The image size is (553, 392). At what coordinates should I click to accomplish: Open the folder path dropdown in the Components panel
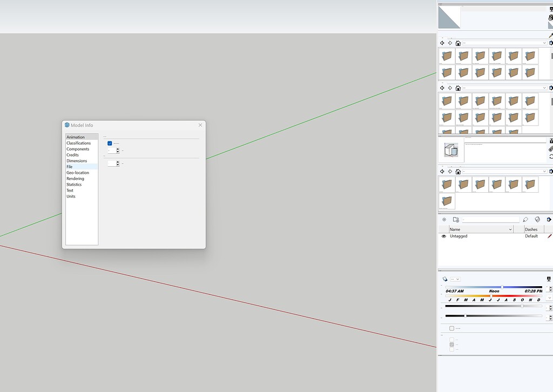[x=544, y=171]
